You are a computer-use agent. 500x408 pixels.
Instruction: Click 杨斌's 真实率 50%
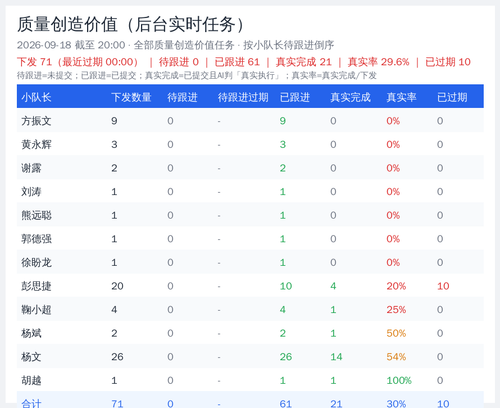(396, 333)
